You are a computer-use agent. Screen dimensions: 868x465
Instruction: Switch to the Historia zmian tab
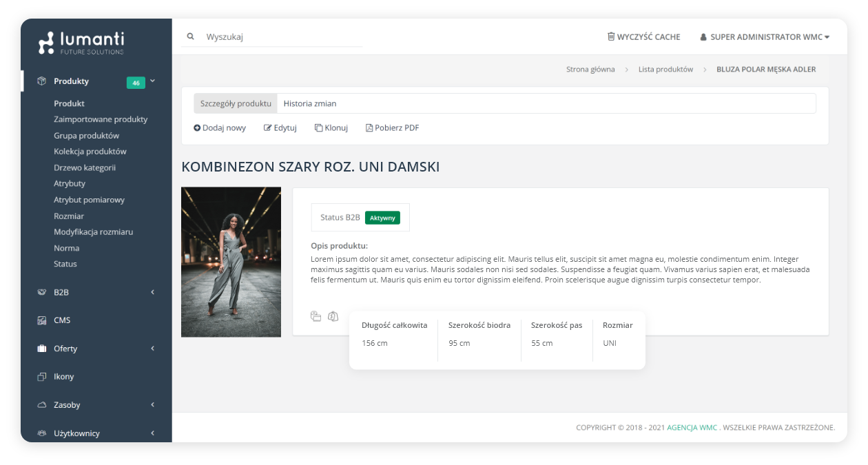tap(309, 103)
